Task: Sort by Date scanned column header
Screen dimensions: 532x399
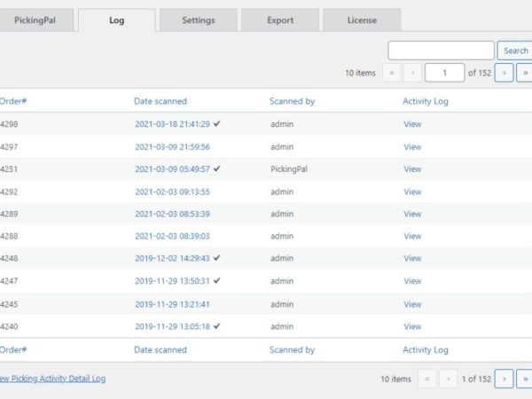Action: coord(160,101)
